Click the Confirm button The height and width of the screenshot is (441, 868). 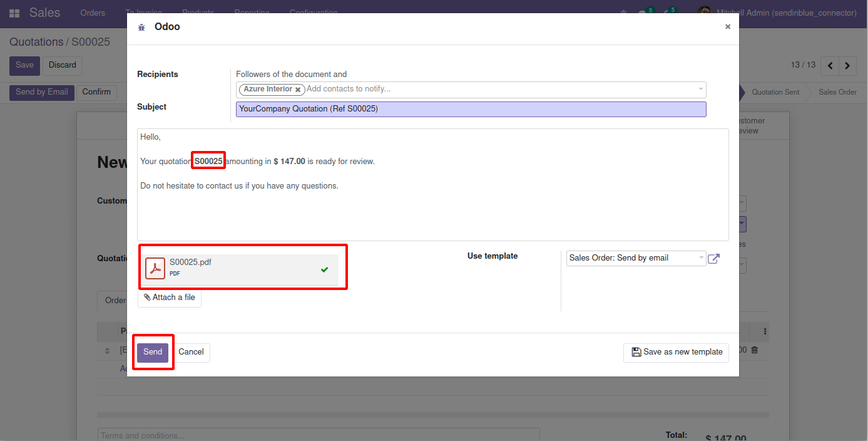96,92
